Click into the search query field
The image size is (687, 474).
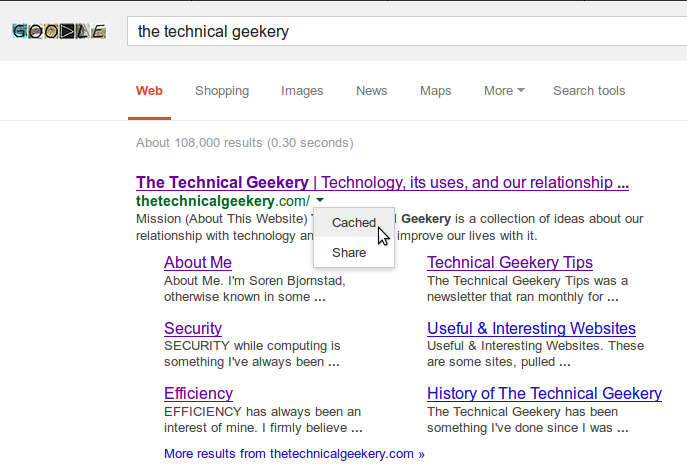407,31
